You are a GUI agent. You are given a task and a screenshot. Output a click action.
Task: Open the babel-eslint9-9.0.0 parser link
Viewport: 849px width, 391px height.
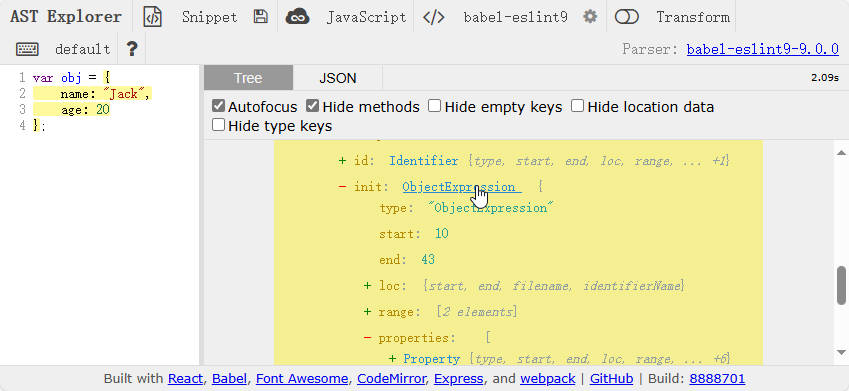pos(762,49)
